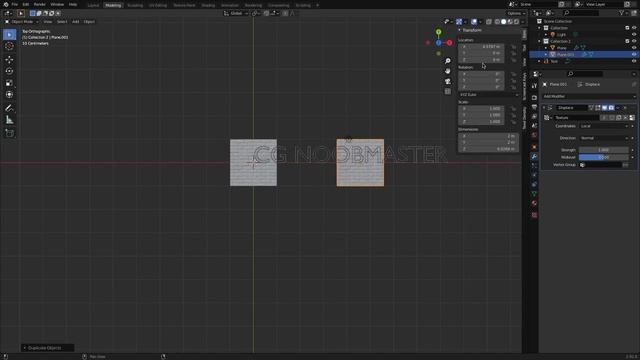Open the File menu

click(x=15, y=4)
